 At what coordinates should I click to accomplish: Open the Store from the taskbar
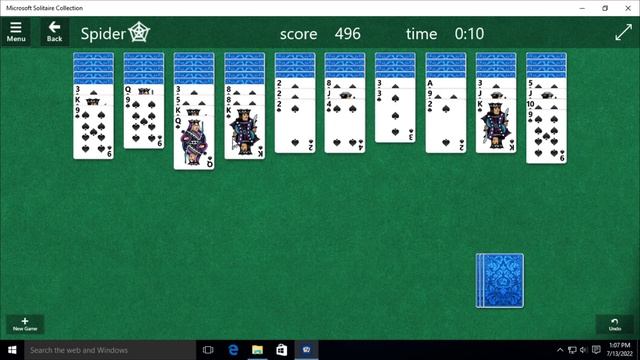(282, 350)
